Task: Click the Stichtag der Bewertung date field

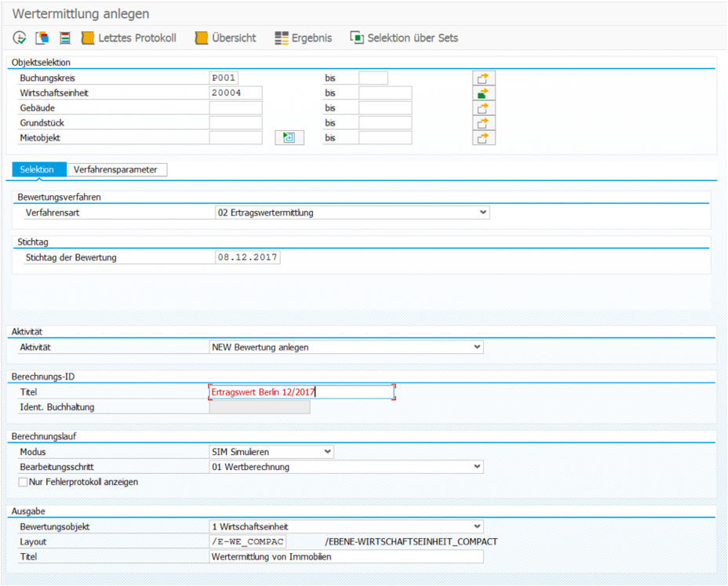Action: (x=247, y=257)
